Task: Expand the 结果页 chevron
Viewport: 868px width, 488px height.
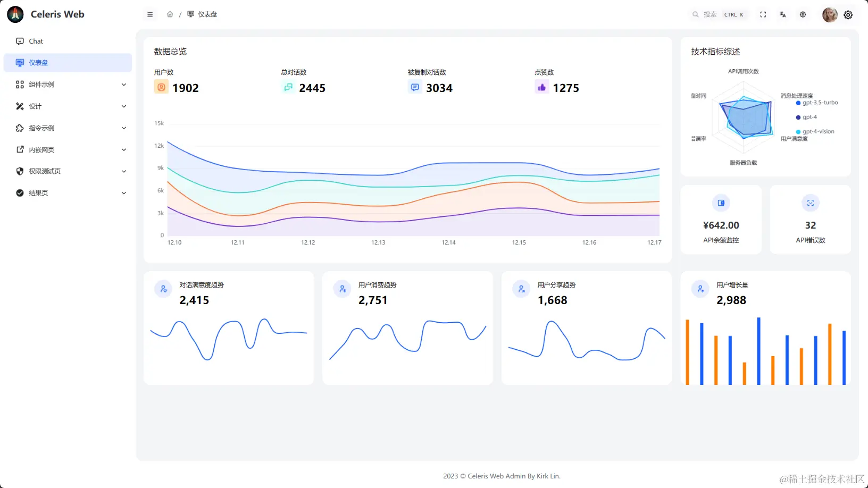Action: (124, 193)
